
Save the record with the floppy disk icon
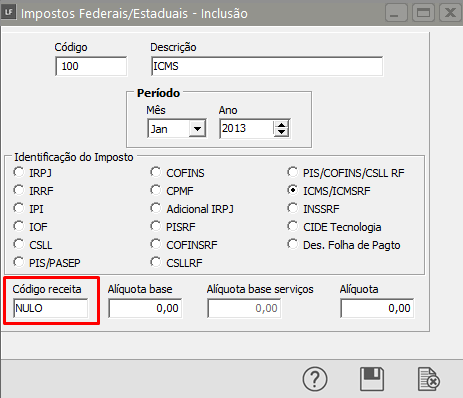click(372, 379)
